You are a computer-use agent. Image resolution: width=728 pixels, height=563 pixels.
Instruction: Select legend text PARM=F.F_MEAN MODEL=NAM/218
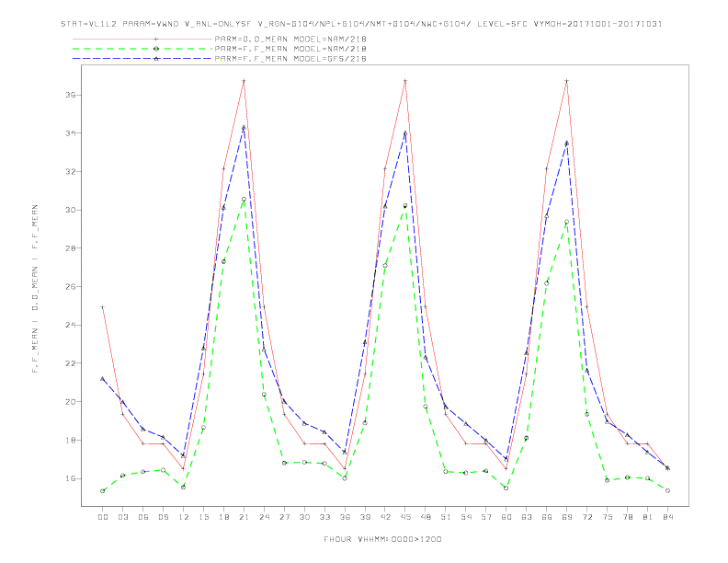[x=290, y=49]
